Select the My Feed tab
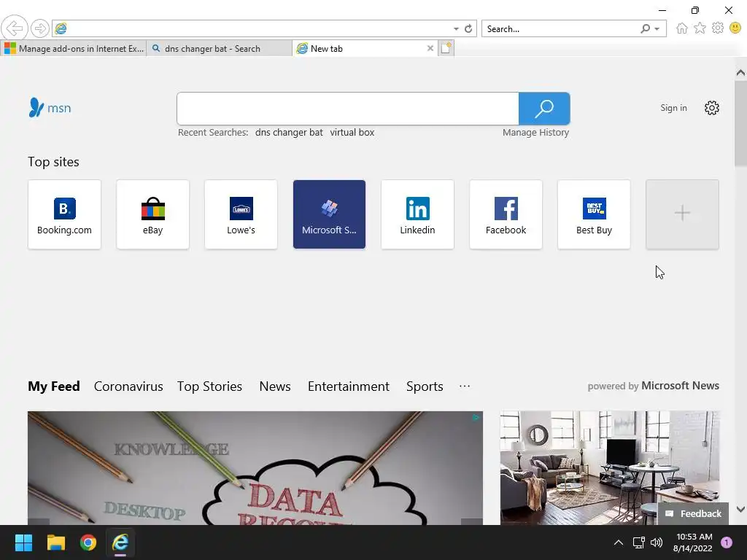The height and width of the screenshot is (560, 747). coord(54,386)
